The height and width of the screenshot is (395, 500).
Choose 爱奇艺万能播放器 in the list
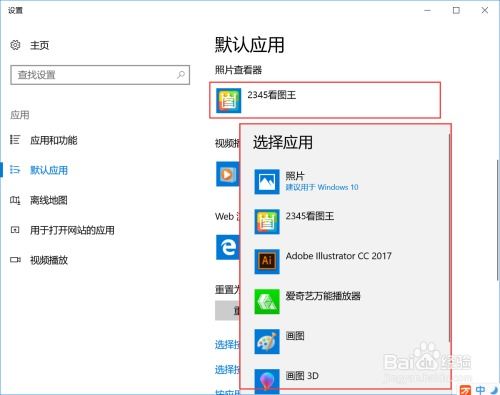345,302
